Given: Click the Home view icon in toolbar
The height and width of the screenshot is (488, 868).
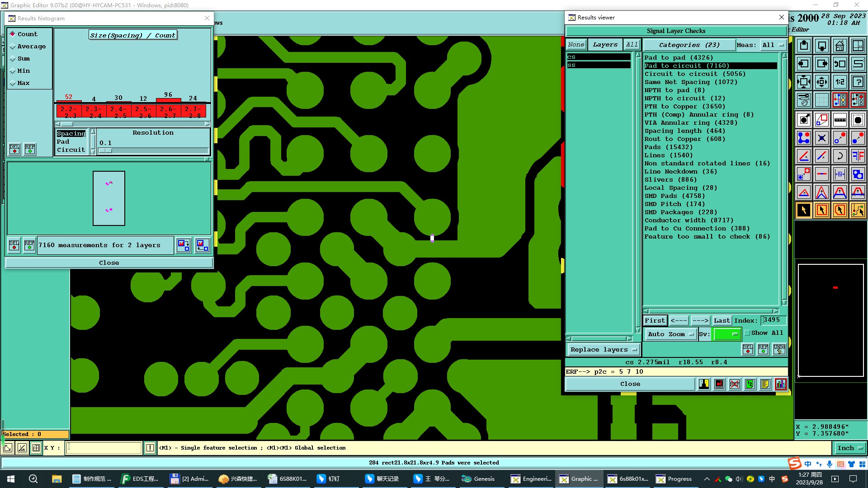Looking at the screenshot, I should (x=840, y=46).
